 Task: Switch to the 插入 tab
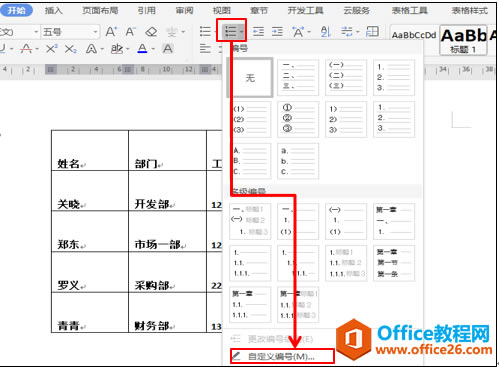tap(53, 11)
